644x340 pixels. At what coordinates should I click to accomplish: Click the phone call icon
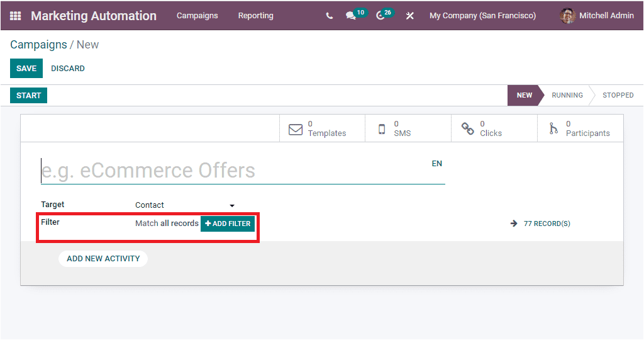tap(330, 16)
